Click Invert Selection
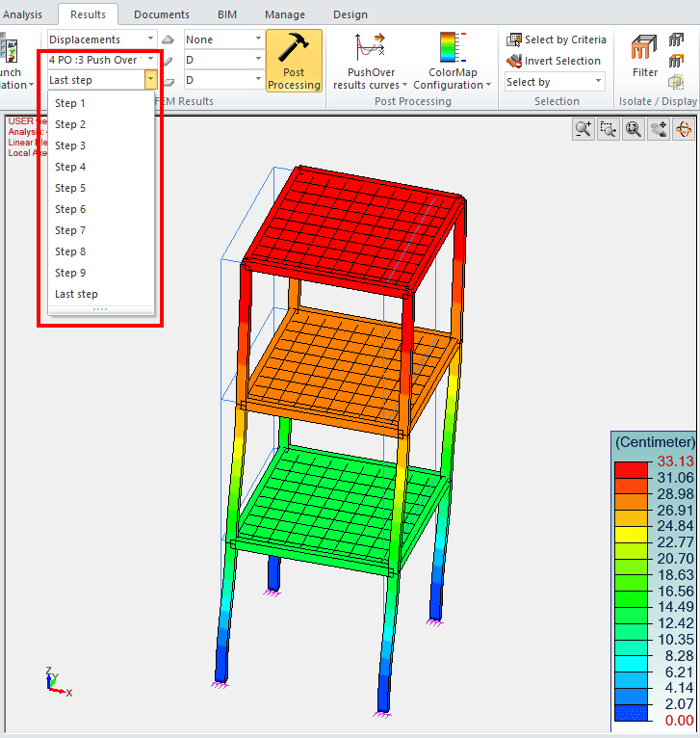This screenshot has height=738, width=700. pyautogui.click(x=554, y=61)
